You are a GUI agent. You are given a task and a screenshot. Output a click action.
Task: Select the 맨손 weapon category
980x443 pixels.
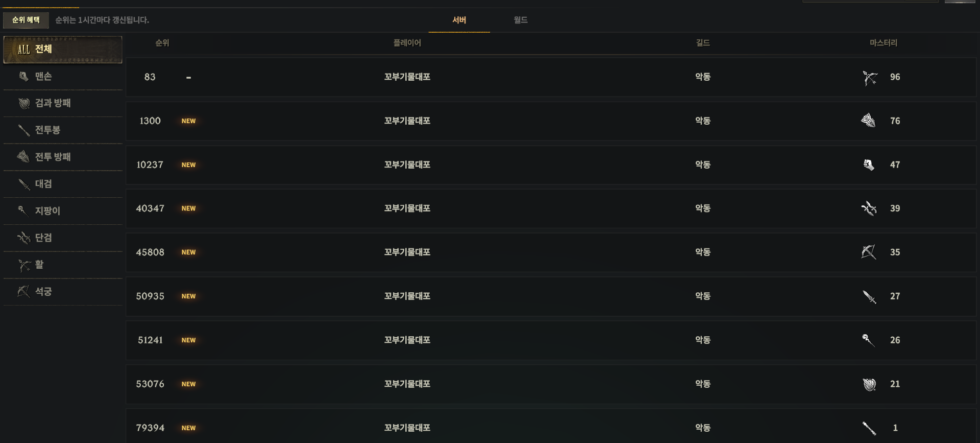62,77
